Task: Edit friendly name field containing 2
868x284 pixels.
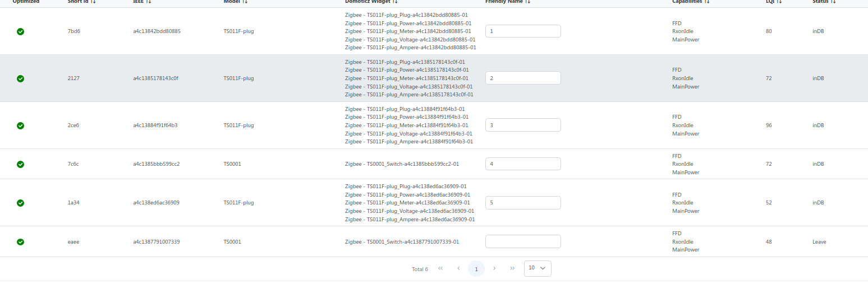Action: [x=523, y=78]
